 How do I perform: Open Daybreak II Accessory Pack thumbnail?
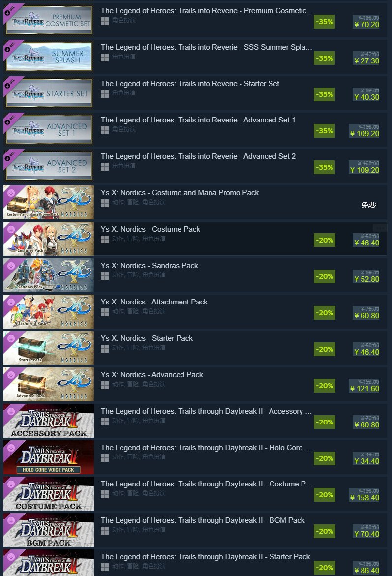point(49,421)
